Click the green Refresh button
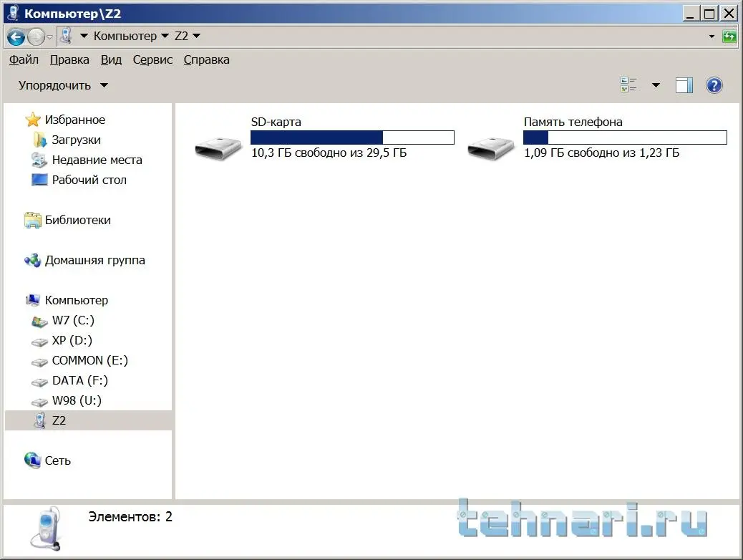 click(x=729, y=36)
